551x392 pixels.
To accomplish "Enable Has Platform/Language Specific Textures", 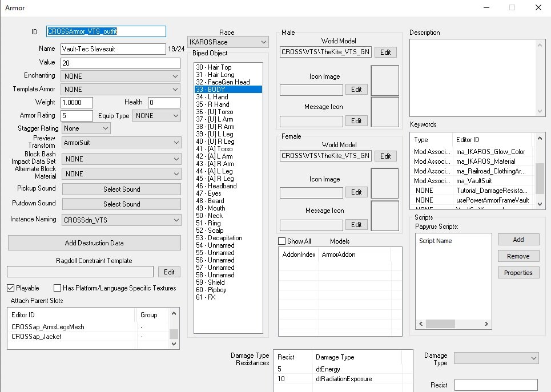I will point(57,288).
